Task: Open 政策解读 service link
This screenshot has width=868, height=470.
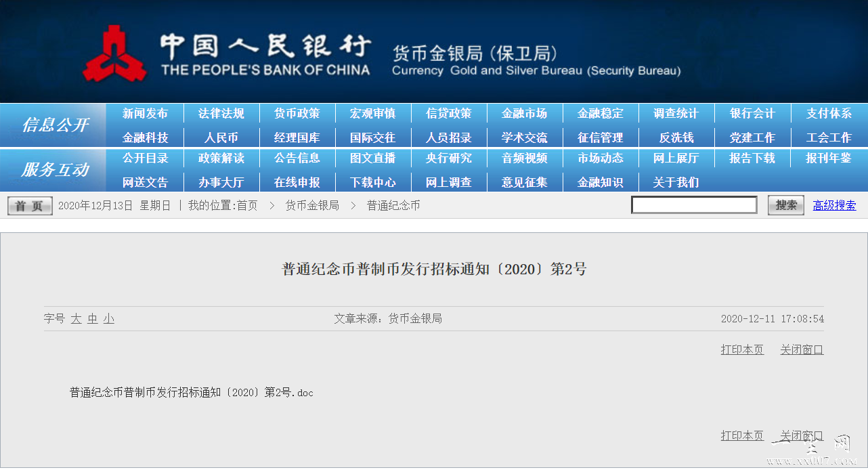Action: point(221,158)
